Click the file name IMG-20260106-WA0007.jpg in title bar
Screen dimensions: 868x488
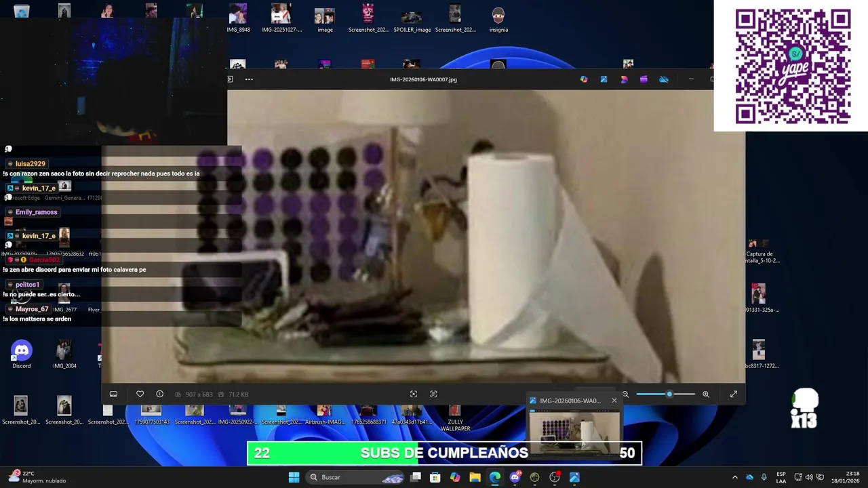423,79
